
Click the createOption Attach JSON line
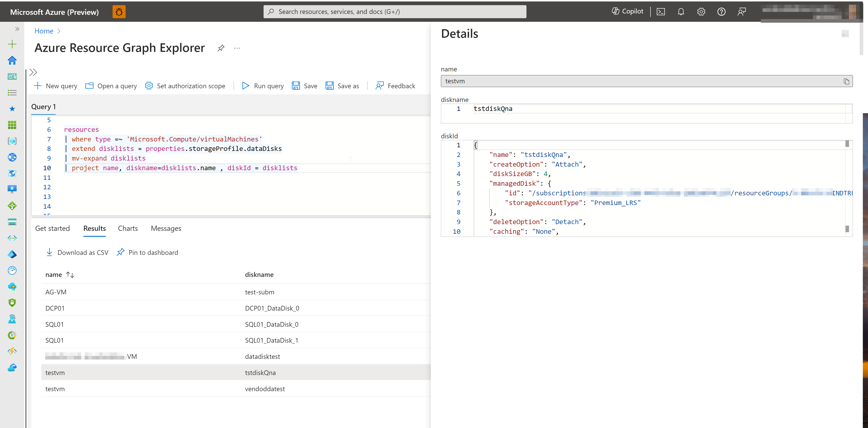tap(537, 164)
